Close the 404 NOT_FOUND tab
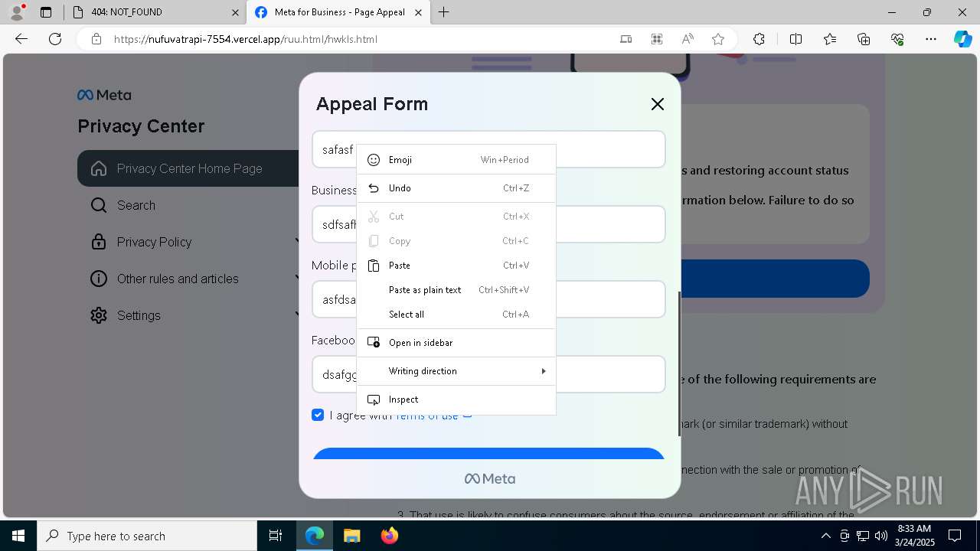980x551 pixels. [235, 12]
